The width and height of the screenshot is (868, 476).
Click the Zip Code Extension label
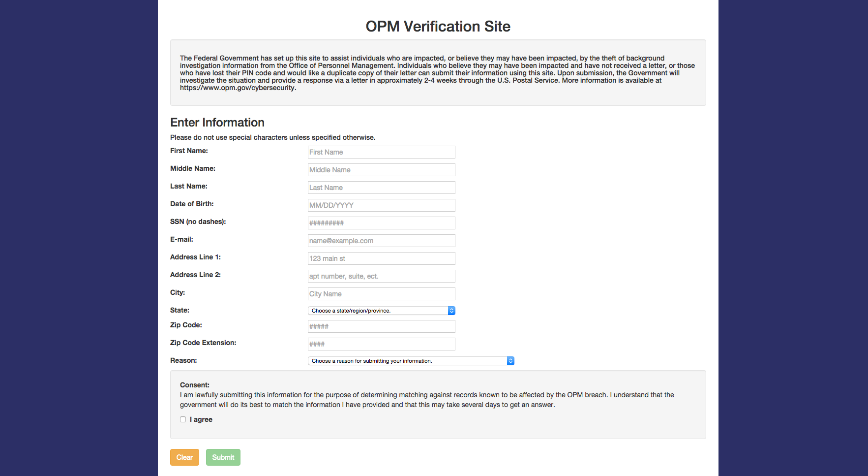coord(203,343)
